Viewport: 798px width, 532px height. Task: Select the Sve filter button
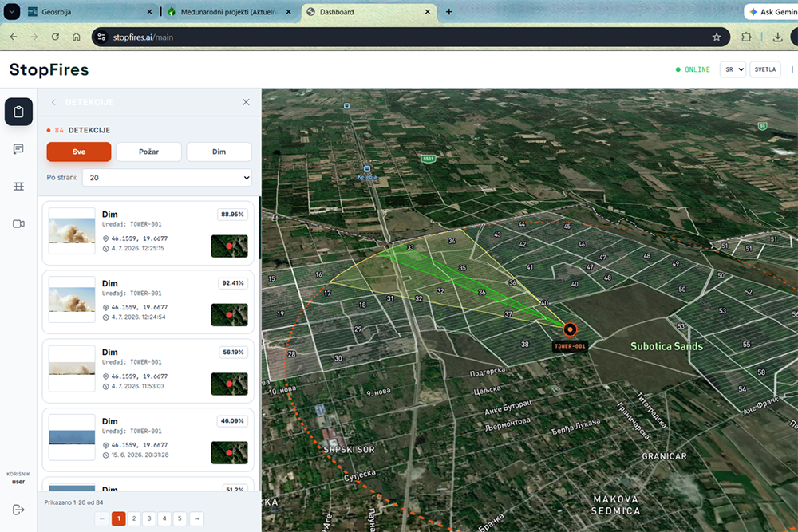point(79,152)
